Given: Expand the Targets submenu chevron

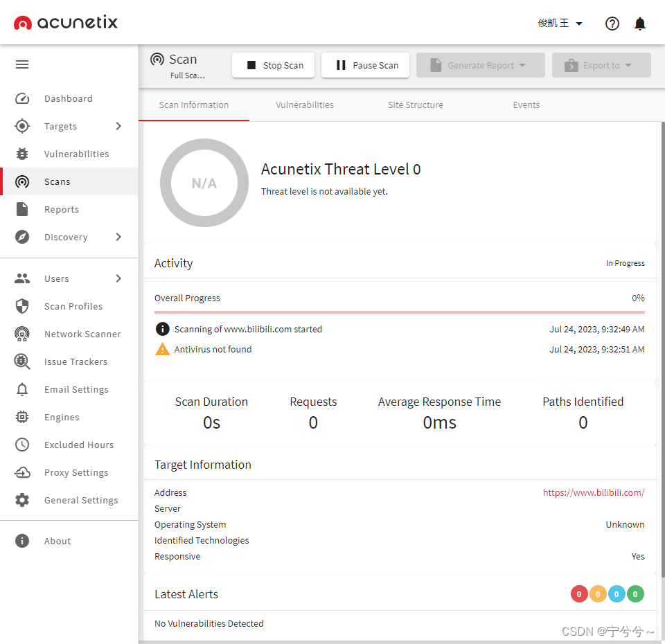Looking at the screenshot, I should (118, 126).
